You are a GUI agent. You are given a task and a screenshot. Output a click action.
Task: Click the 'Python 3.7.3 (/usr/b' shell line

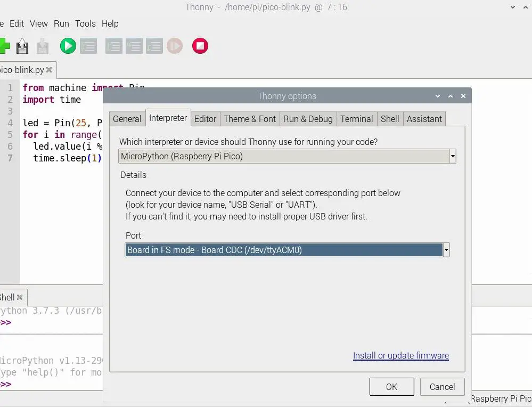point(51,311)
